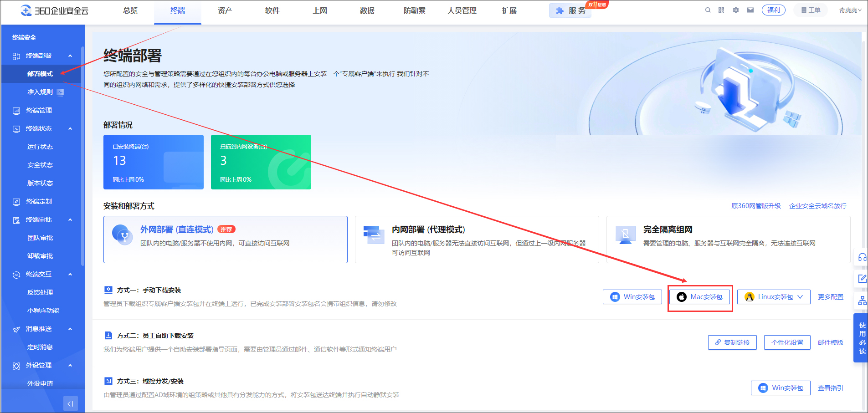Click the search magnifier icon in header
868x413 pixels.
pyautogui.click(x=708, y=10)
